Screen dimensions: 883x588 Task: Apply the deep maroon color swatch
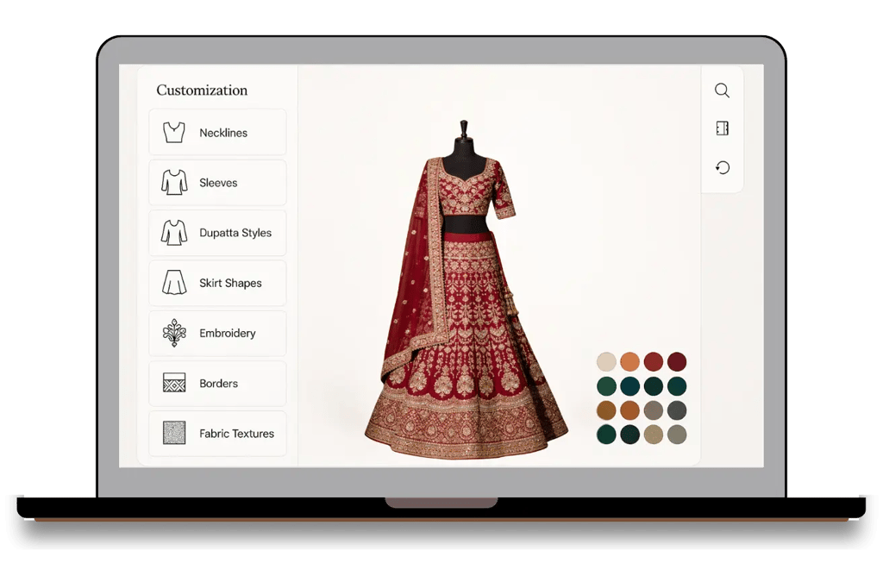pos(678,362)
